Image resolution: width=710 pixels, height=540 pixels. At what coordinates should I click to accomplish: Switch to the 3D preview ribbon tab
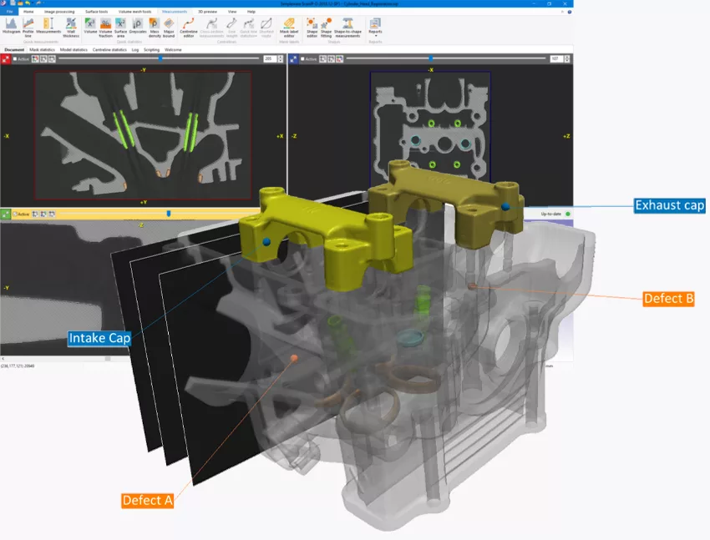207,11
